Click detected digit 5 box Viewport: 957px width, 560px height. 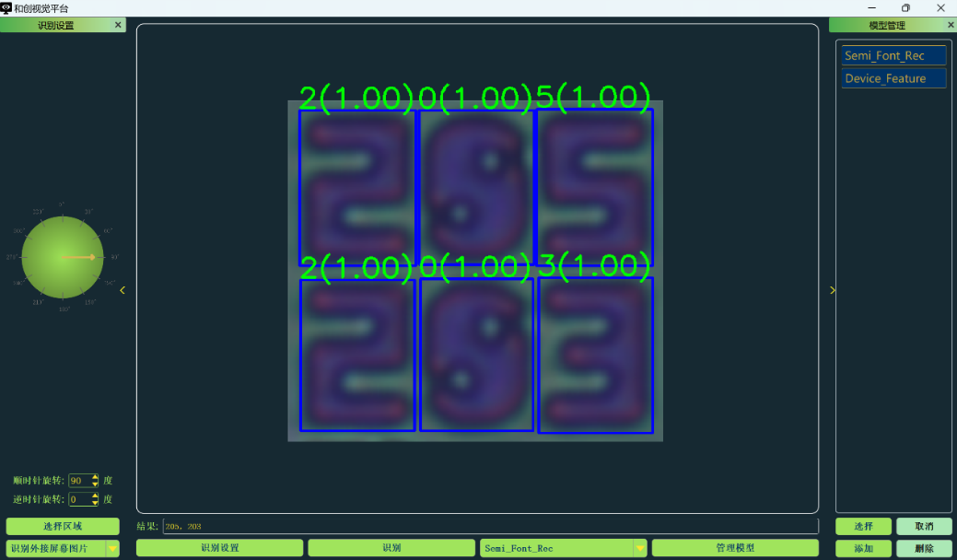click(594, 187)
